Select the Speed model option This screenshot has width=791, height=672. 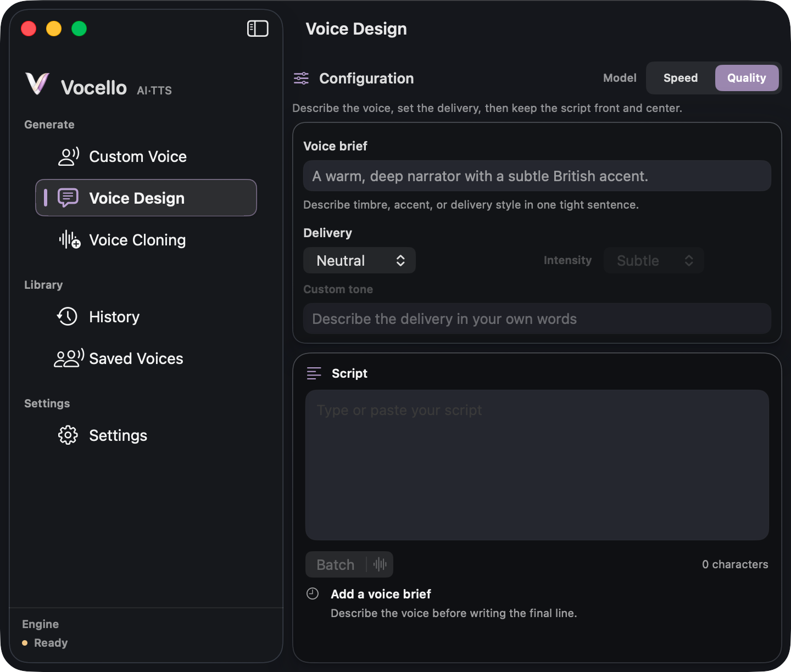coord(681,78)
